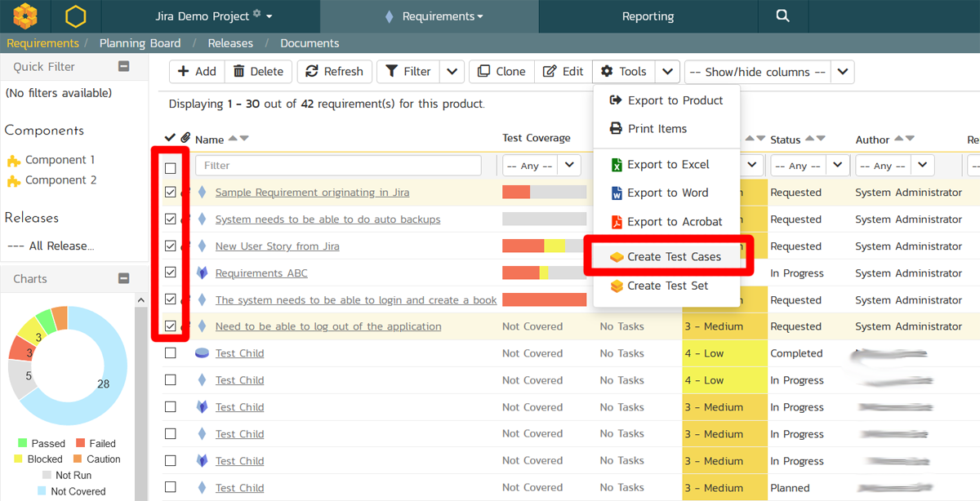Choose Create Test Cases from Tools menu
Viewport: 980px width, 501px height.
click(x=673, y=257)
